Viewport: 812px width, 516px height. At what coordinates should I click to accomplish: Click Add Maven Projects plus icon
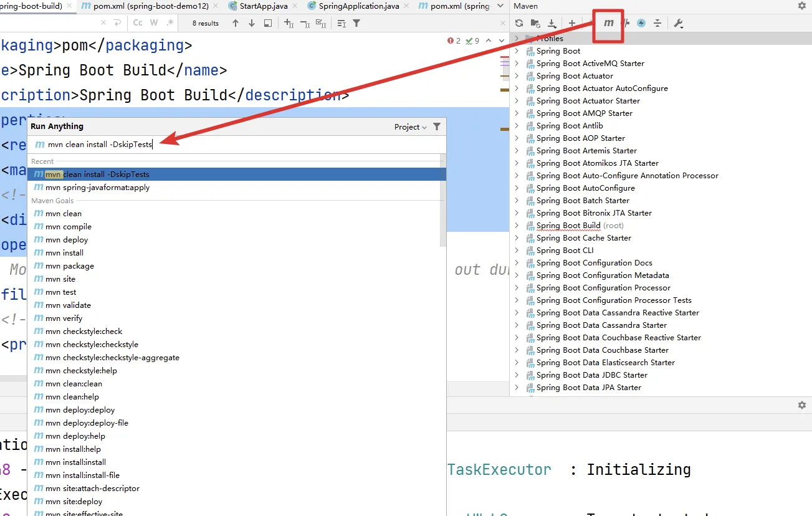(572, 23)
